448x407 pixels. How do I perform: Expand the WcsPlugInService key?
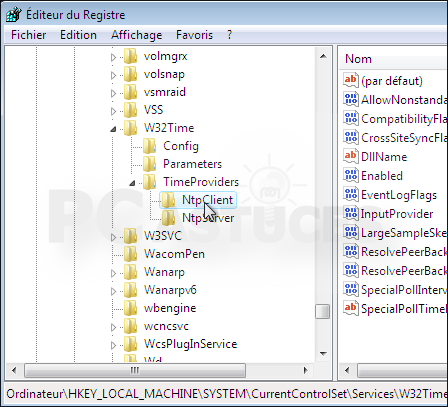click(113, 345)
